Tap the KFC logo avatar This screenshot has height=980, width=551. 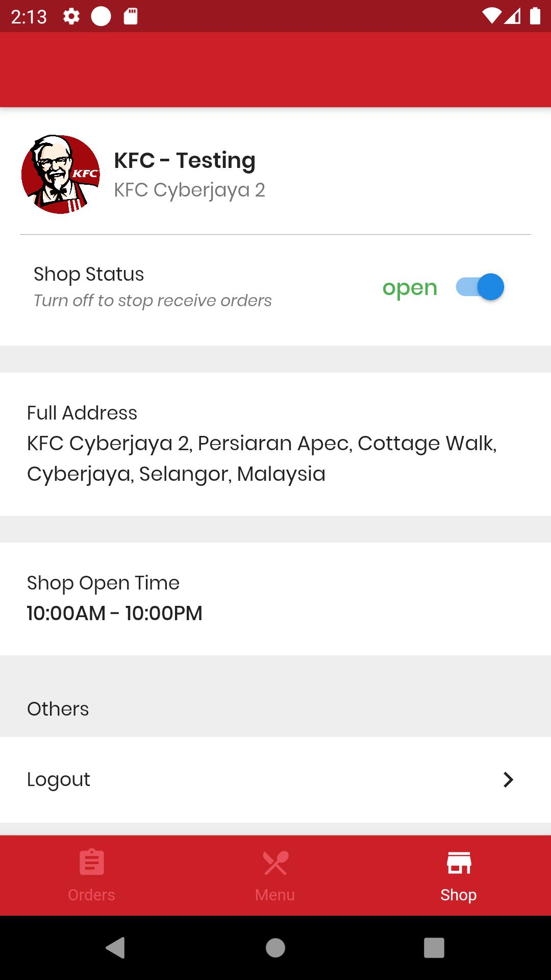61,175
